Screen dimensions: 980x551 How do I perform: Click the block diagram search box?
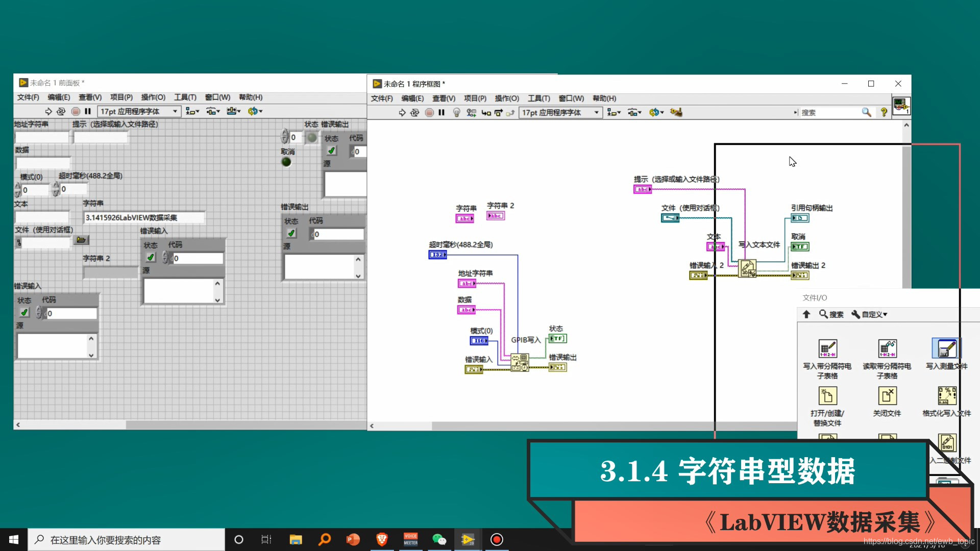tap(829, 112)
